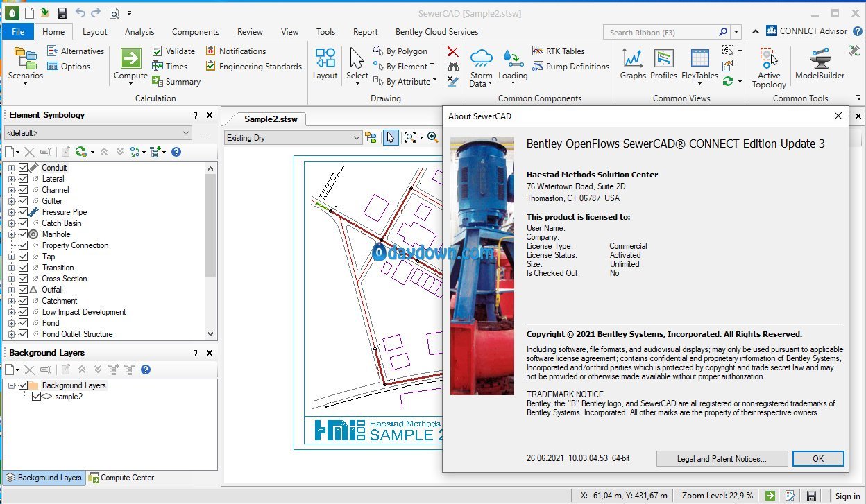Collapse the Background Layers folder node
The image size is (866, 504).
11,385
